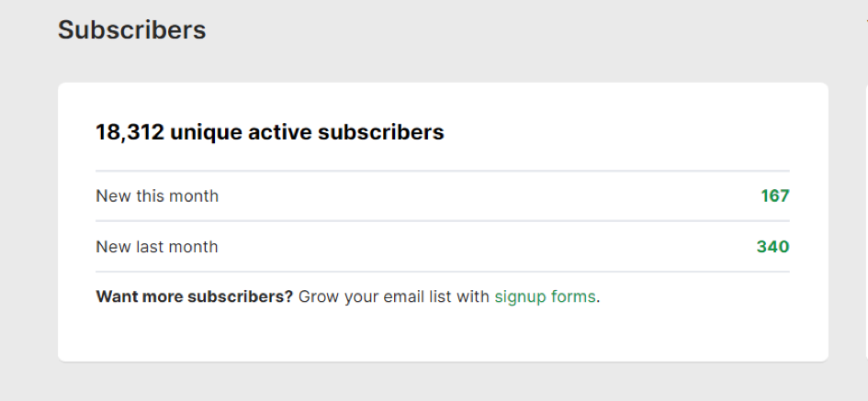Click the word "active" in the card heading

(x=280, y=132)
